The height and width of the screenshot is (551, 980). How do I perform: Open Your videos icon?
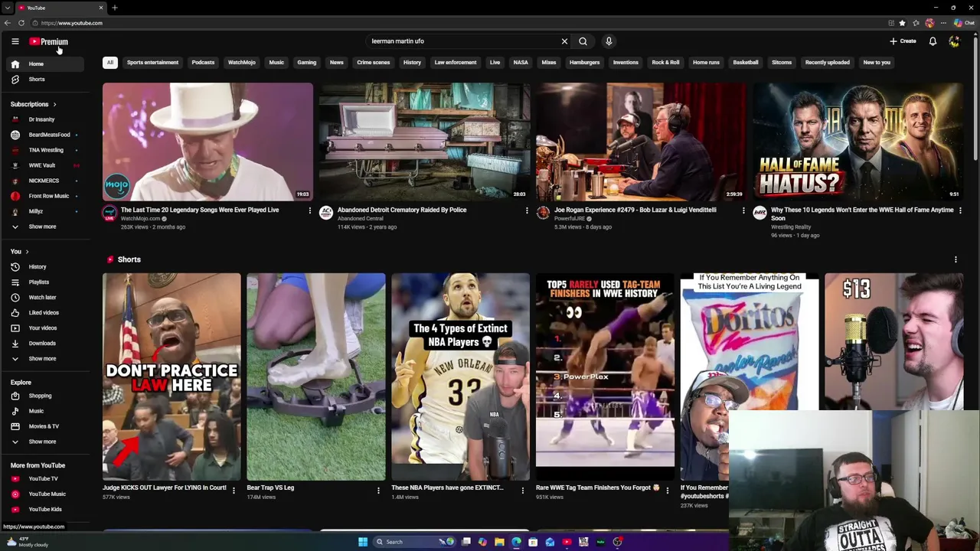(x=15, y=328)
